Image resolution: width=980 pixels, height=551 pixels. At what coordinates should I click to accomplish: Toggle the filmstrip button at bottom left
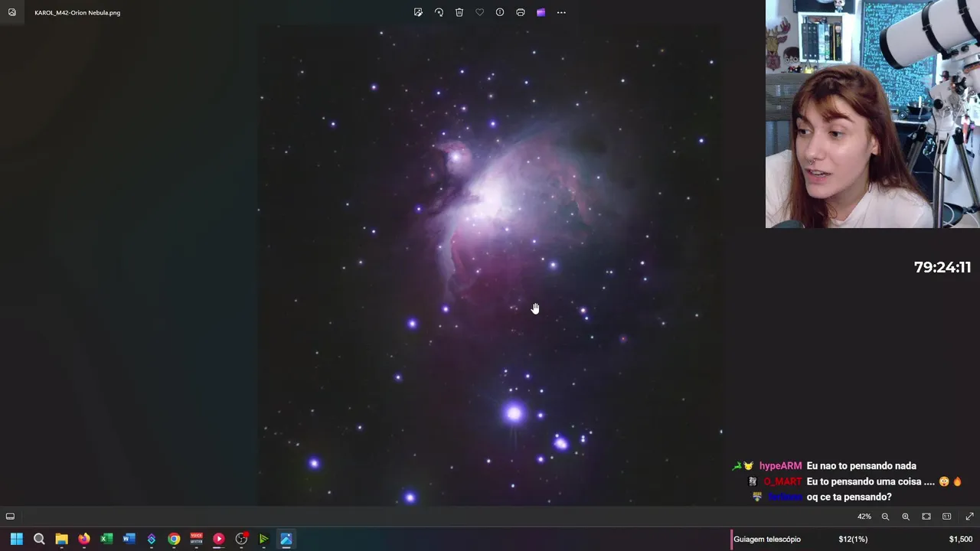10,517
